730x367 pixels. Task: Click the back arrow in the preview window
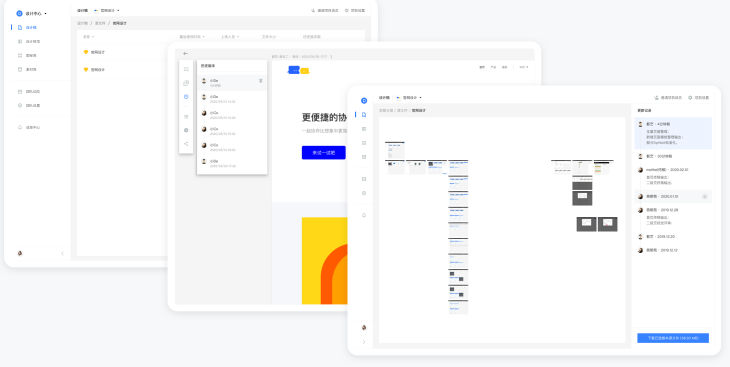pyautogui.click(x=185, y=54)
